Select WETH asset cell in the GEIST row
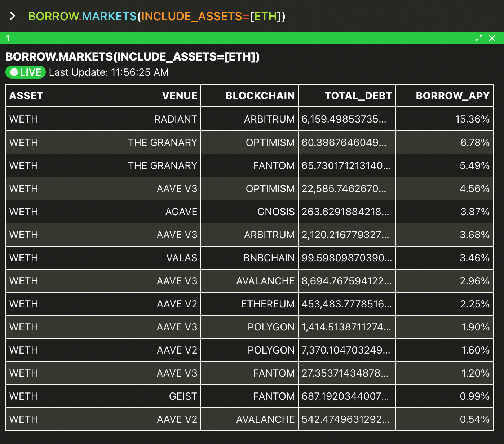The width and height of the screenshot is (504, 444). [54, 396]
